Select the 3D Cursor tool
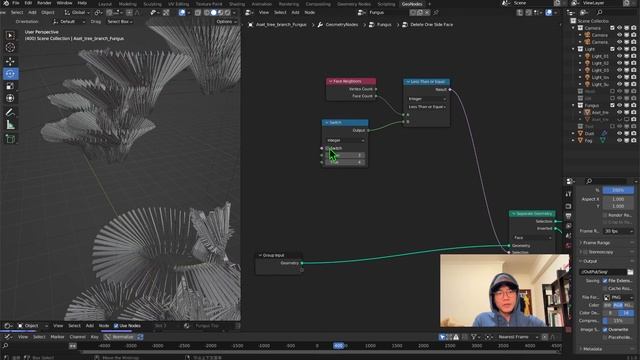 pyautogui.click(x=10, y=48)
